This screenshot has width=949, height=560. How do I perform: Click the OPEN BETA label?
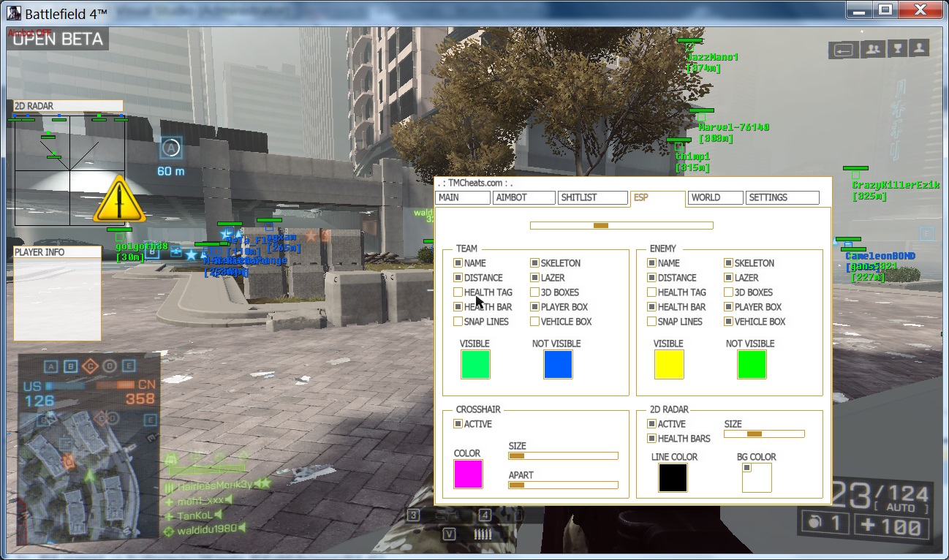(58, 39)
